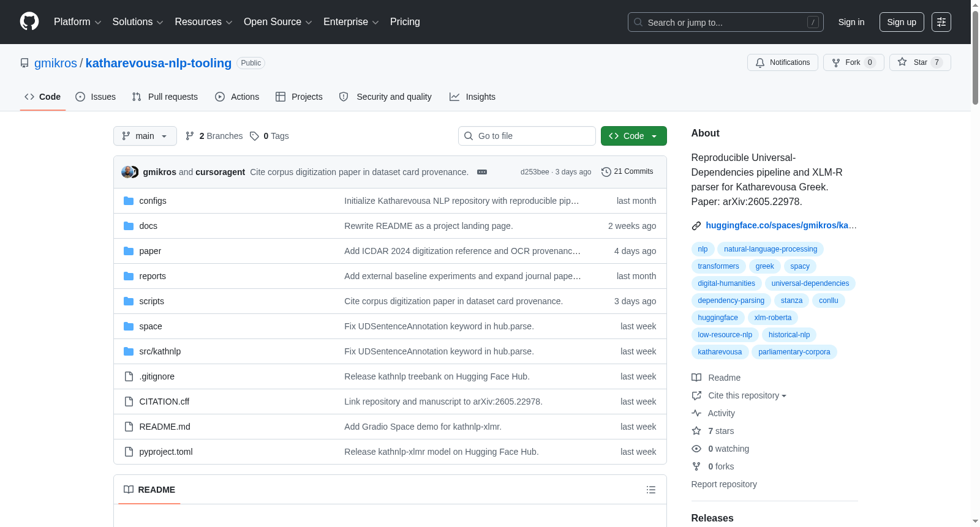Fork this repository
This screenshot has width=980, height=527.
pyautogui.click(x=854, y=62)
